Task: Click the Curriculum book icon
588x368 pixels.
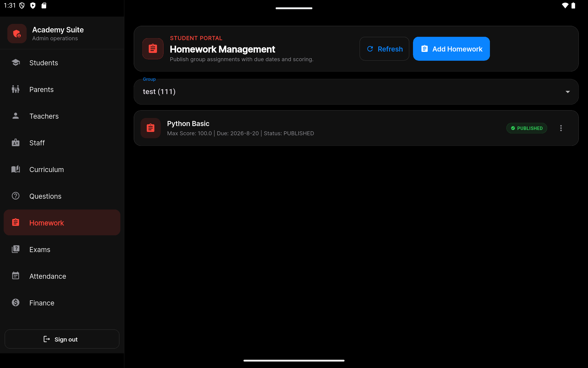Action: pos(16,169)
